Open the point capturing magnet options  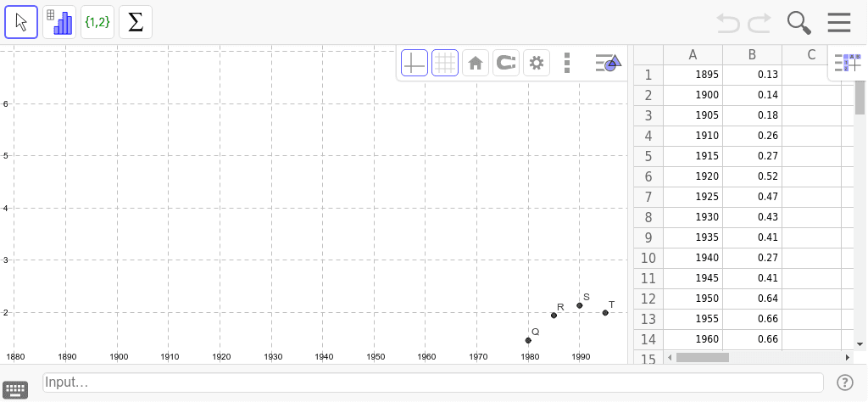506,63
